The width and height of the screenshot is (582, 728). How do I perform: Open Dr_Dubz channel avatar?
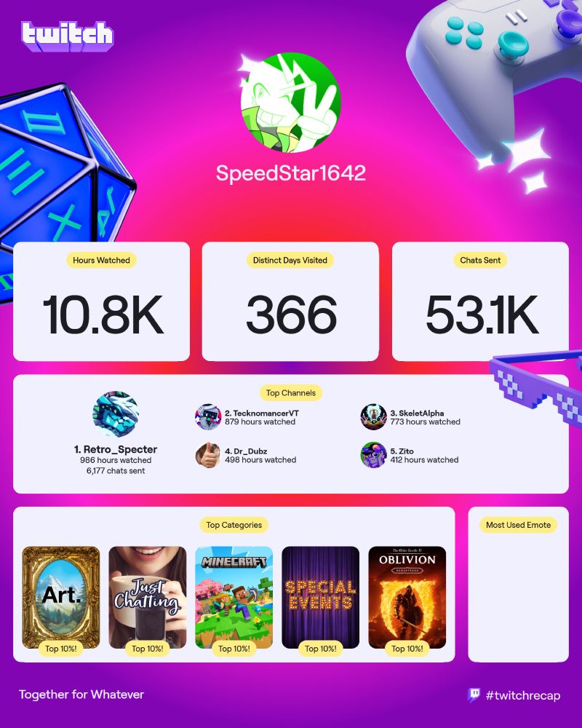click(x=208, y=455)
